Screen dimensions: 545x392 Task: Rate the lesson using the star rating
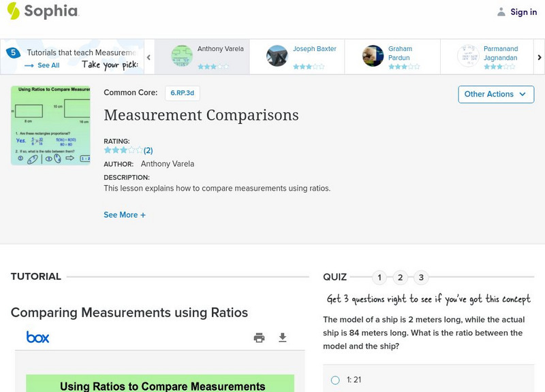(x=123, y=150)
